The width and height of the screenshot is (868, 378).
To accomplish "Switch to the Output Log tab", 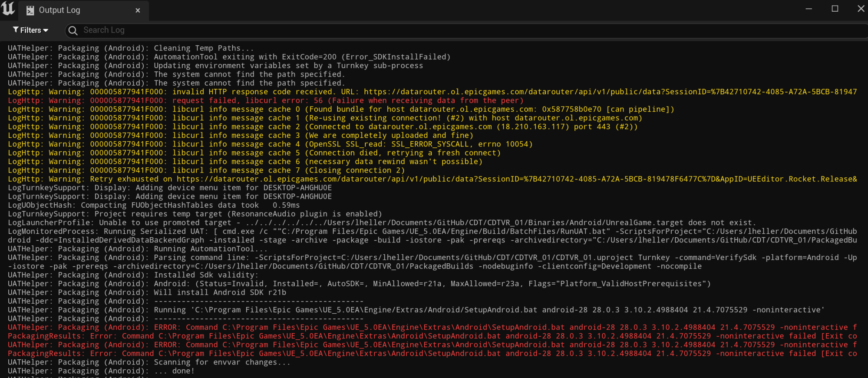I will click(x=59, y=10).
